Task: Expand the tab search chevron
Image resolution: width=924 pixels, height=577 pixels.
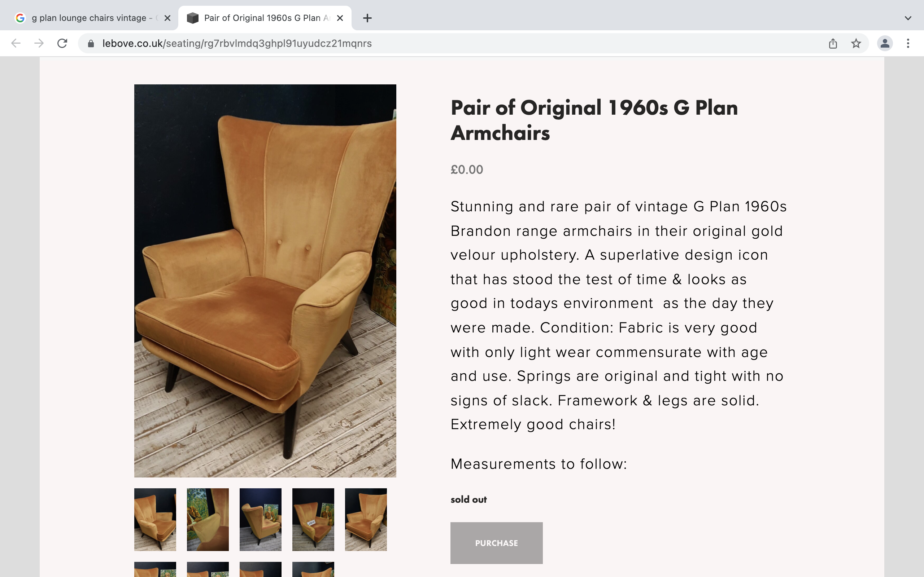Action: [x=908, y=18]
